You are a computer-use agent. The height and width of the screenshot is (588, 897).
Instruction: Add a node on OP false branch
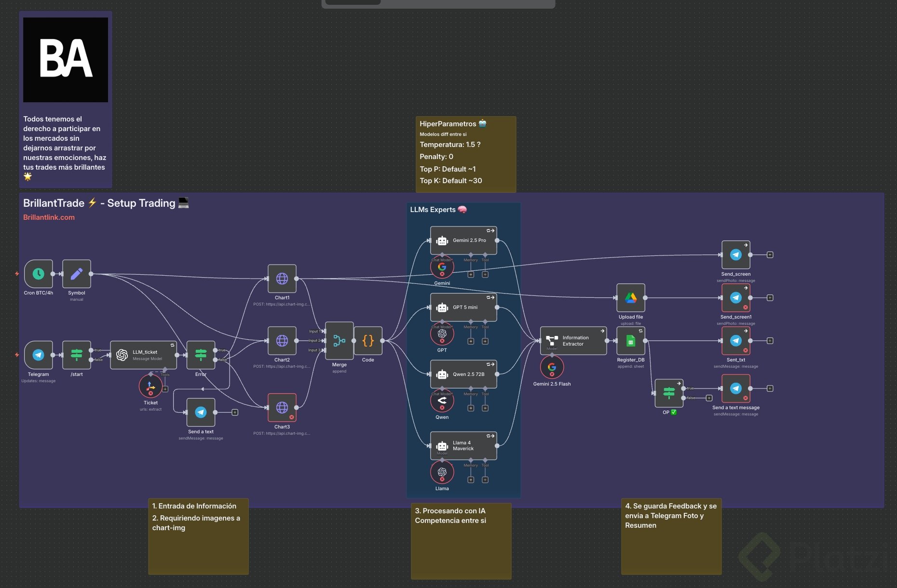(x=709, y=398)
